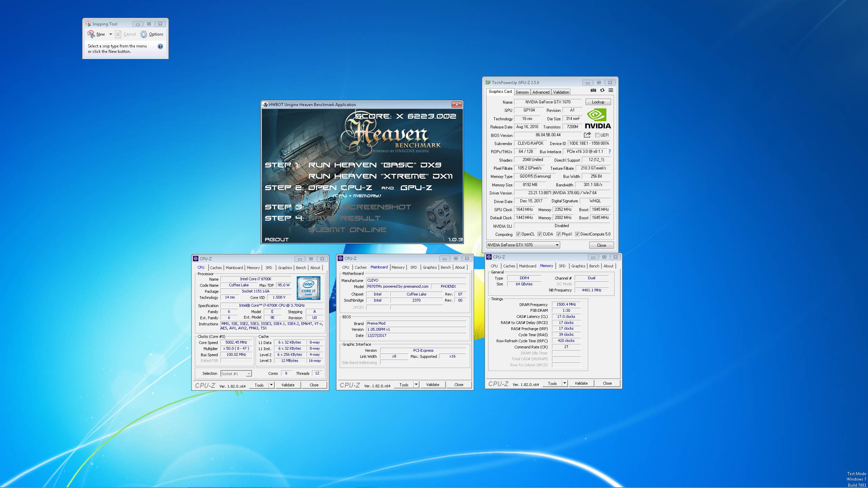Click the BIOS Version field 86.04.5B.00.44
The height and width of the screenshot is (488, 868).
point(548,135)
